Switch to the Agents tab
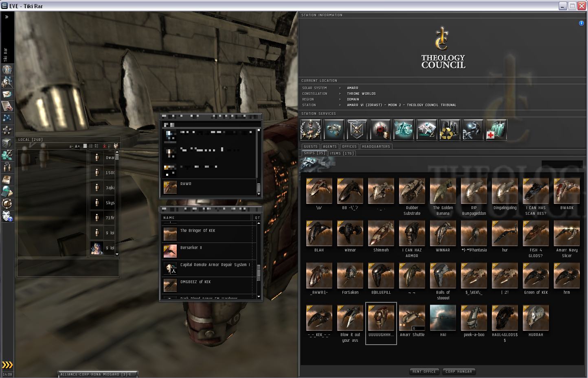Image resolution: width=588 pixels, height=378 pixels. point(330,146)
